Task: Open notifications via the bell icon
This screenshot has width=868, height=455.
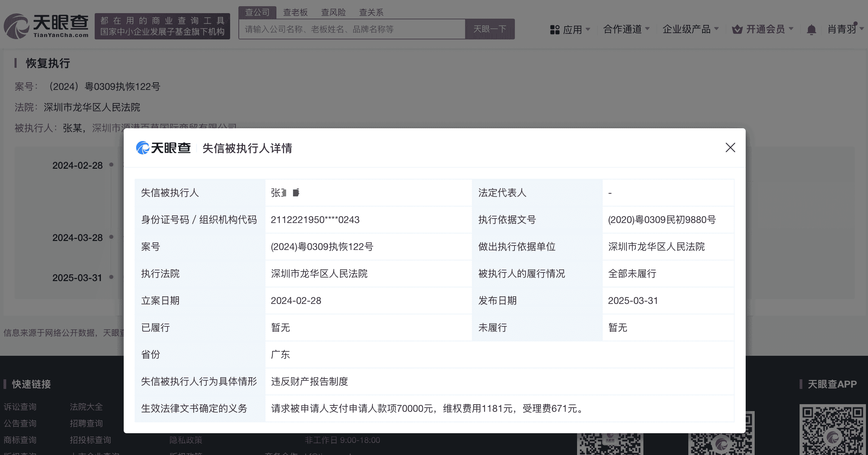Action: (x=811, y=30)
